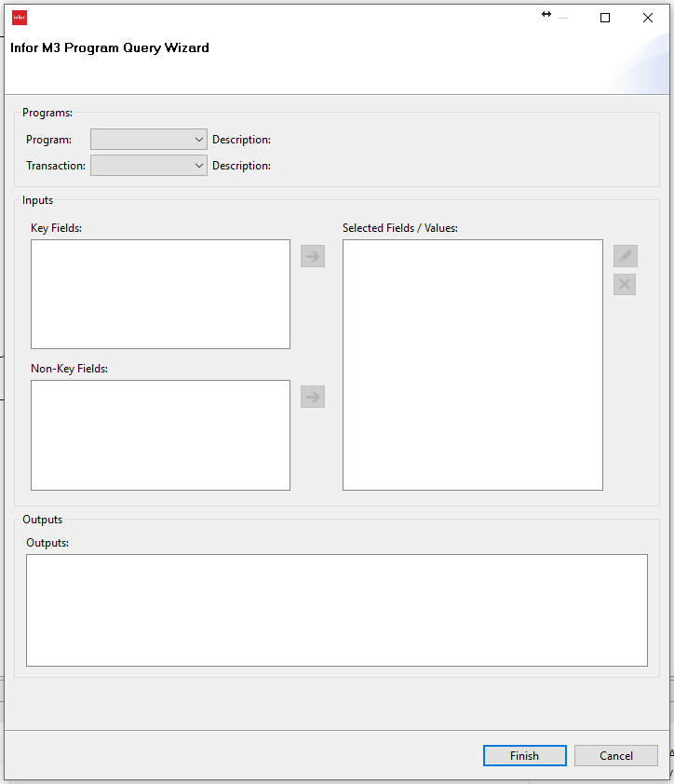Click the Cancel button

coord(616,755)
